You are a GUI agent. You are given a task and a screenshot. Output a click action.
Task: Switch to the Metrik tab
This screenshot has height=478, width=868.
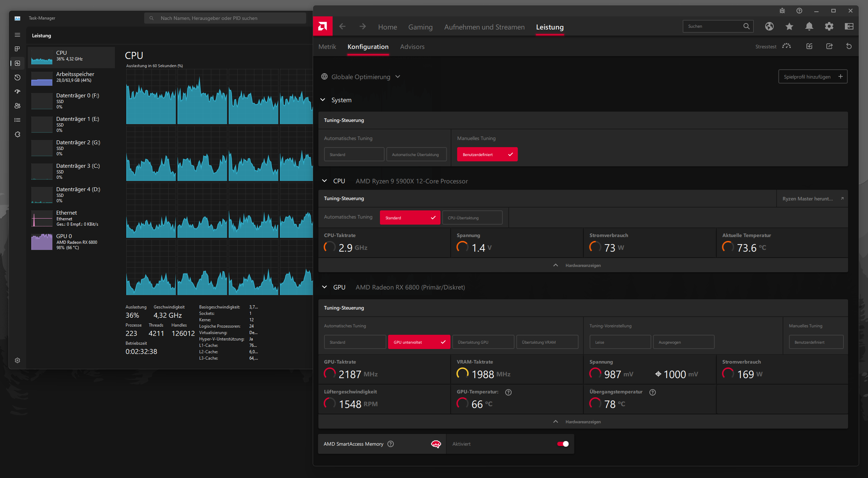pos(327,47)
